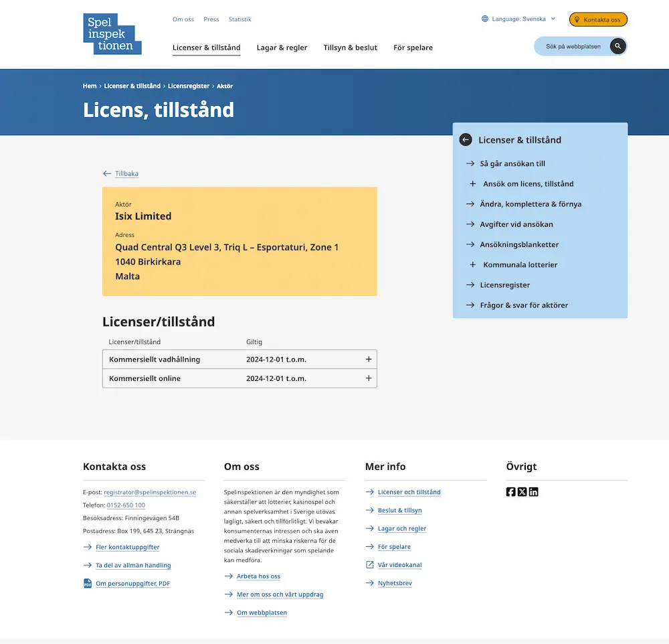Open the Lagar & regler menu

coord(282,48)
